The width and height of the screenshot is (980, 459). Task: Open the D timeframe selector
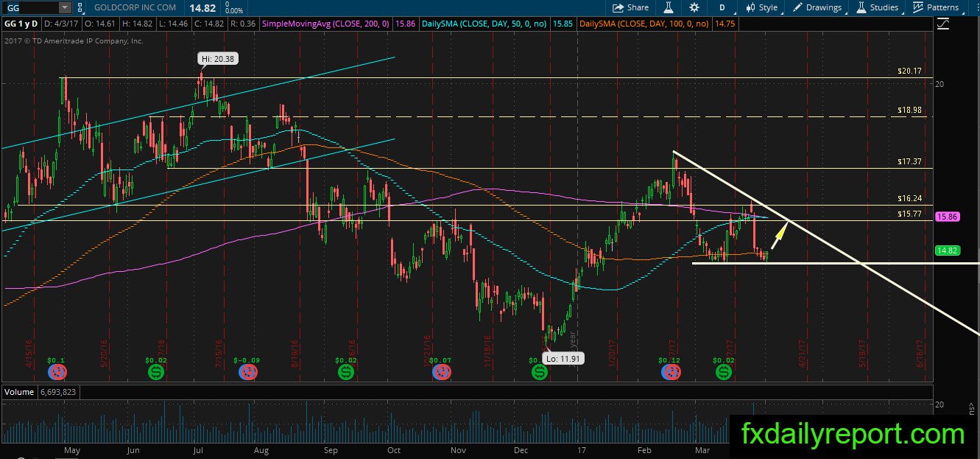click(x=722, y=7)
